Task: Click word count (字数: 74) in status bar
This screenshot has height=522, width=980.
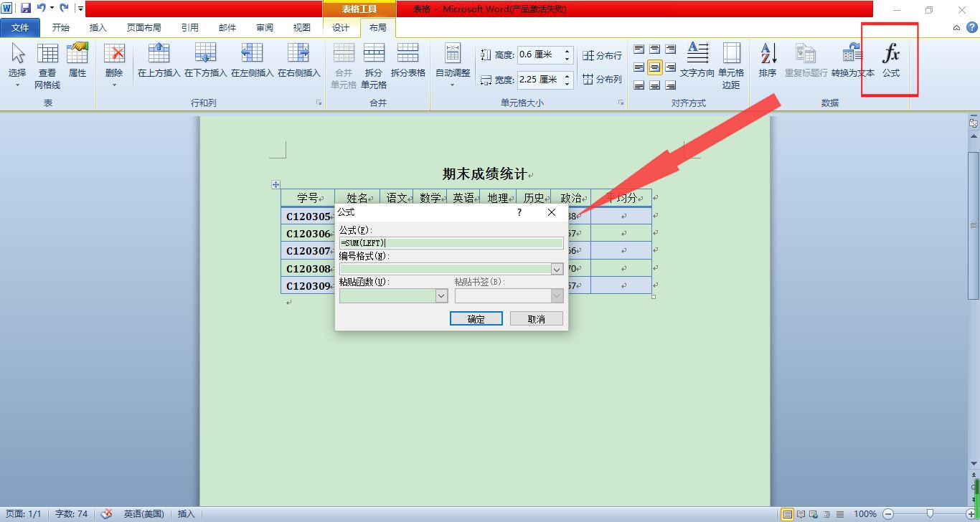Action: click(72, 514)
